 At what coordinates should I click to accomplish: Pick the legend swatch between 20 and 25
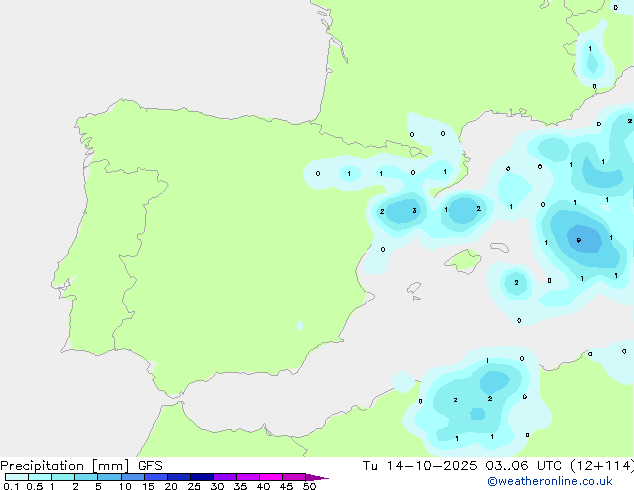tap(179, 477)
